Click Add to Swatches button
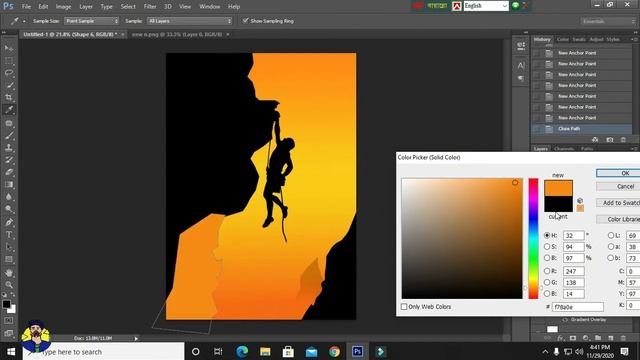This screenshot has height=360, width=640. pyautogui.click(x=620, y=203)
